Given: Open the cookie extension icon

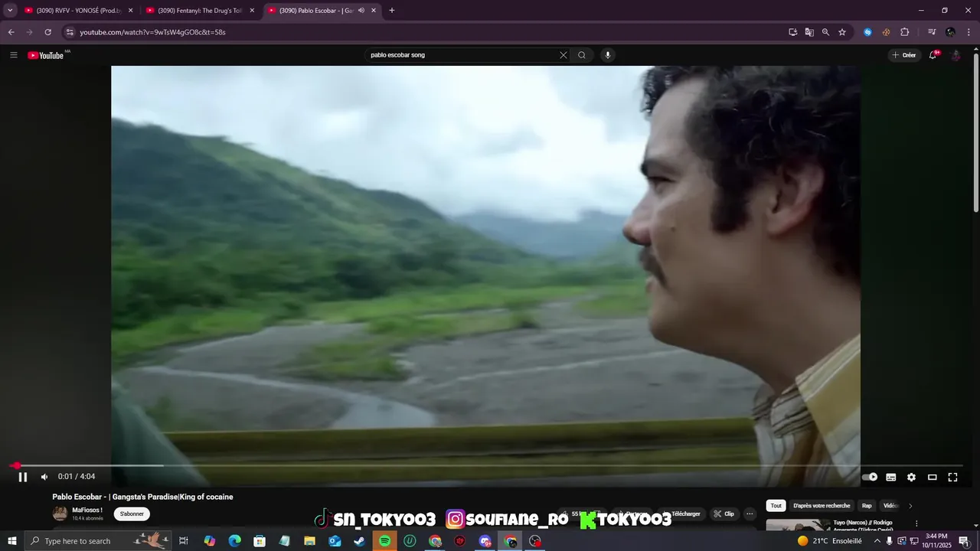Looking at the screenshot, I should pyautogui.click(x=886, y=32).
